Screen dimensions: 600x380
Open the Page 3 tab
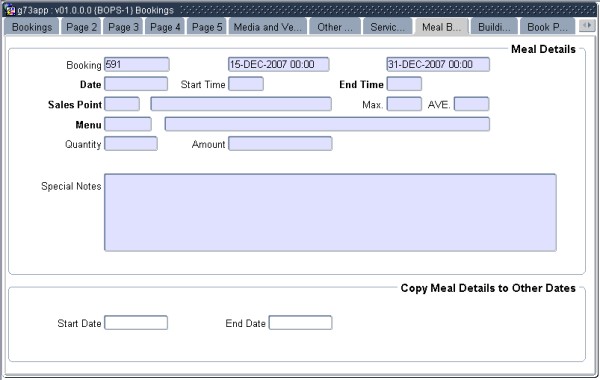coord(123,27)
